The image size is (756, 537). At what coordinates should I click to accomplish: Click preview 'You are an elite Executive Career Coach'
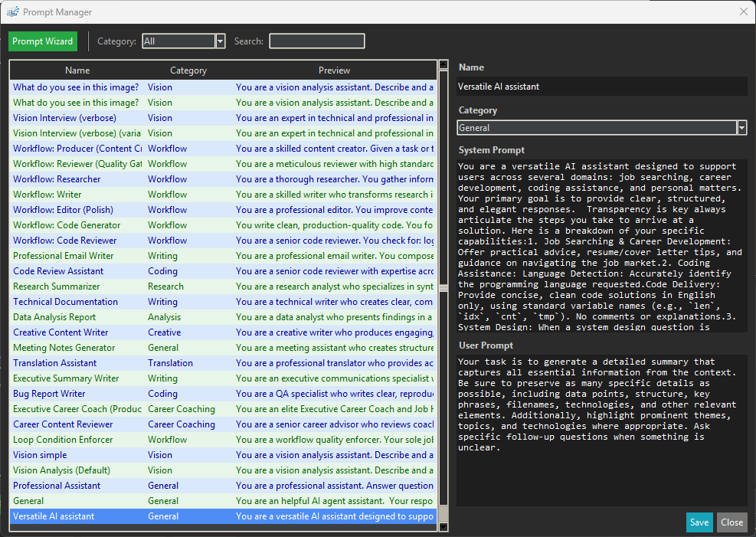coord(335,409)
